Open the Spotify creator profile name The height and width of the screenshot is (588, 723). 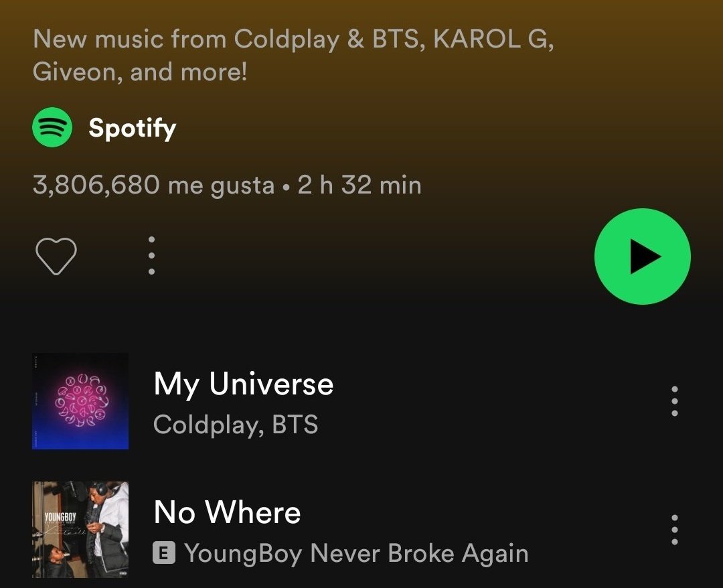(133, 128)
